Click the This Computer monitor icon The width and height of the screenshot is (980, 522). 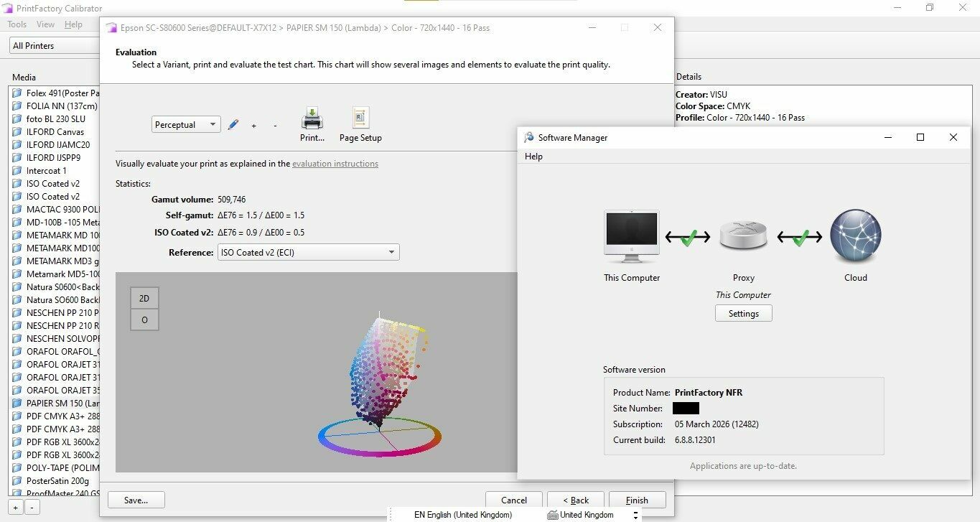click(x=631, y=236)
